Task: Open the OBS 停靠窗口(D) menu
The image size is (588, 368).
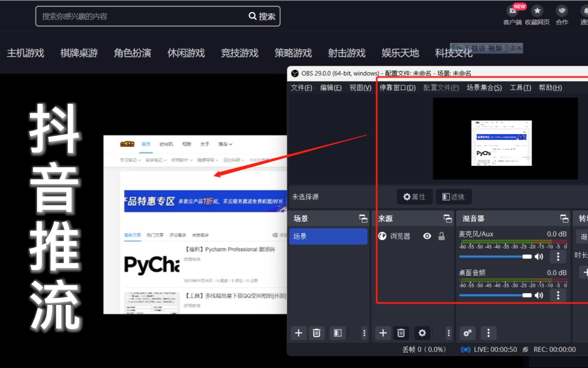Action: (x=397, y=88)
